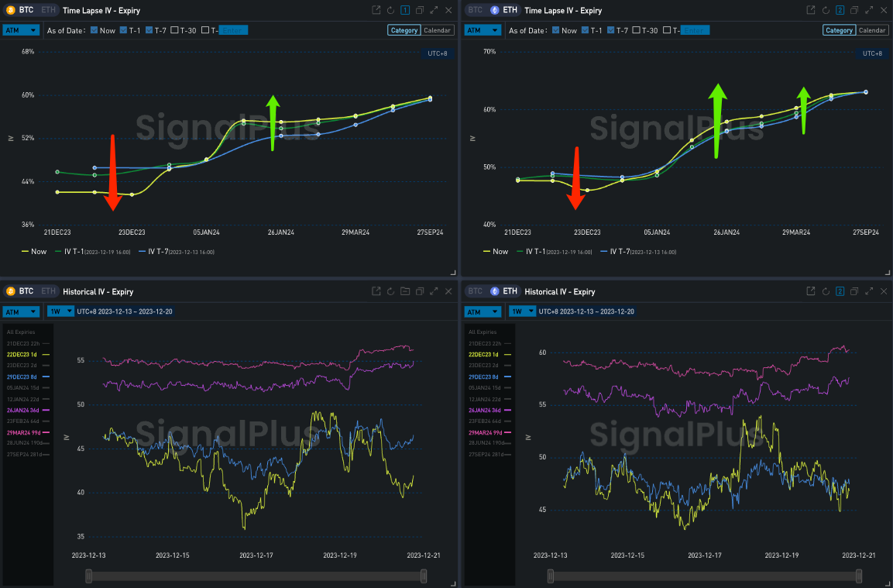The height and width of the screenshot is (588, 893).
Task: Refresh the BTC Time Lapse IV panel
Action: click(x=390, y=10)
